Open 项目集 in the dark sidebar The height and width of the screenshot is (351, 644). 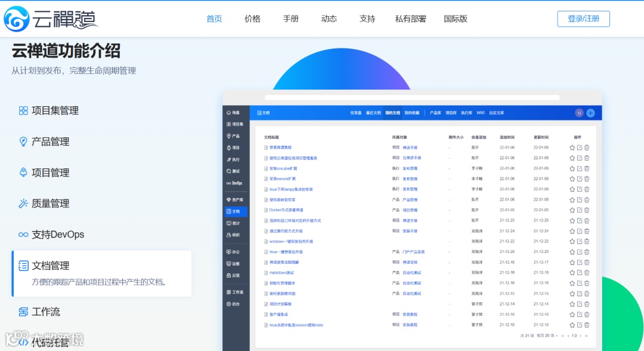coord(235,124)
